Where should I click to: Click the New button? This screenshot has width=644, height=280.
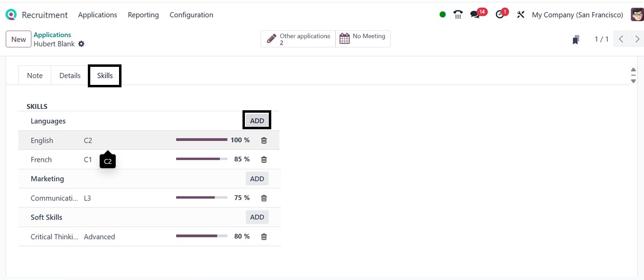[x=19, y=40]
